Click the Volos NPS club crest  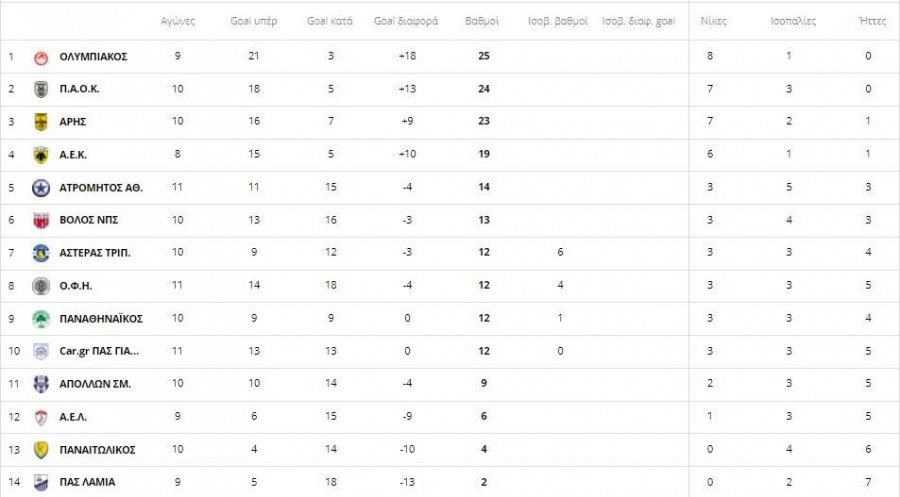pos(41,221)
